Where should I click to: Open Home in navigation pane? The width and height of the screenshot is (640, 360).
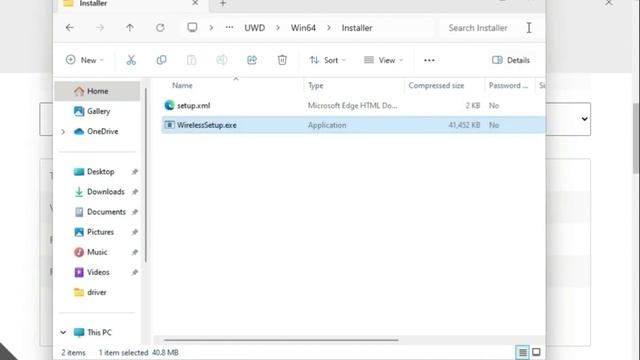[x=97, y=91]
